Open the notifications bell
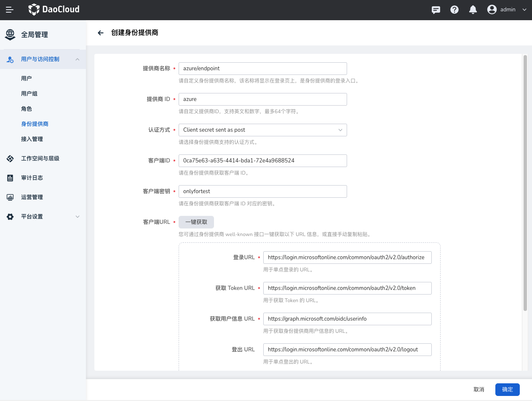Screen dimensions: 532x401 tap(473, 10)
